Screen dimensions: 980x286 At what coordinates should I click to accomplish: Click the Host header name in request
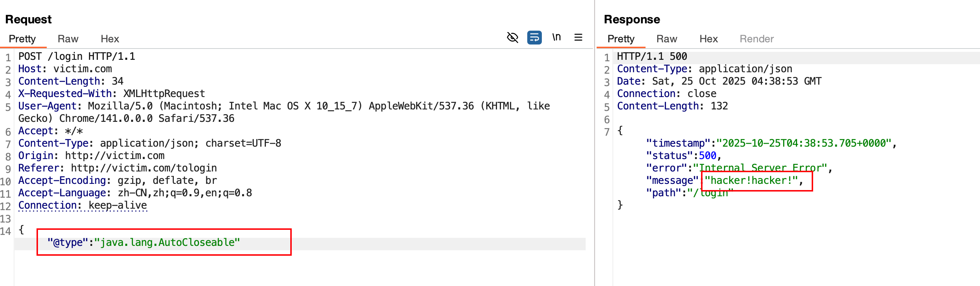tap(29, 69)
